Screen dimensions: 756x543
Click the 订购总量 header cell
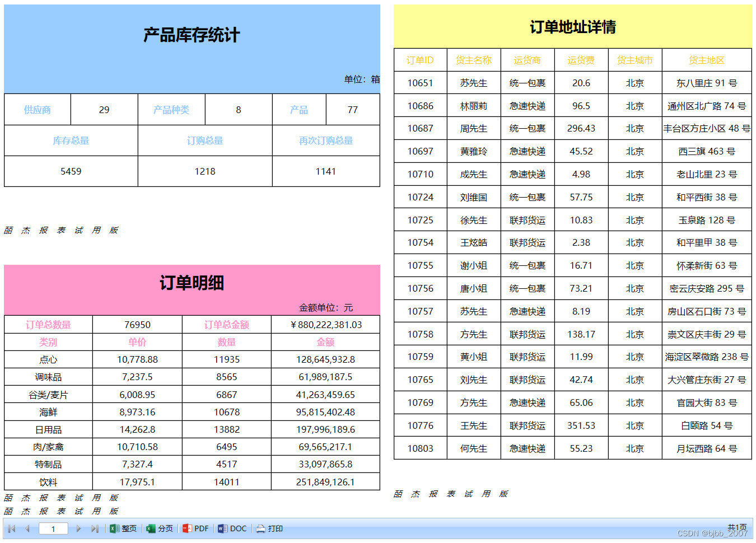pos(205,141)
